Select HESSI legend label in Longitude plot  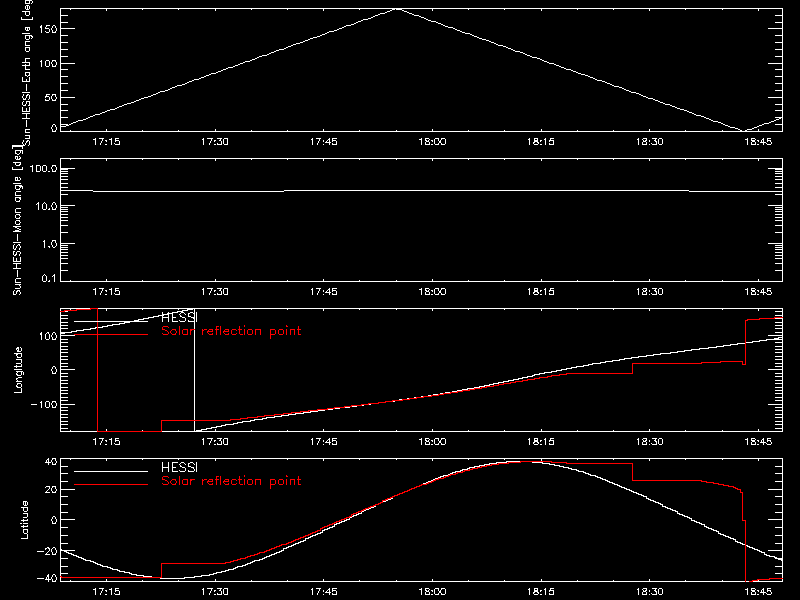click(179, 317)
